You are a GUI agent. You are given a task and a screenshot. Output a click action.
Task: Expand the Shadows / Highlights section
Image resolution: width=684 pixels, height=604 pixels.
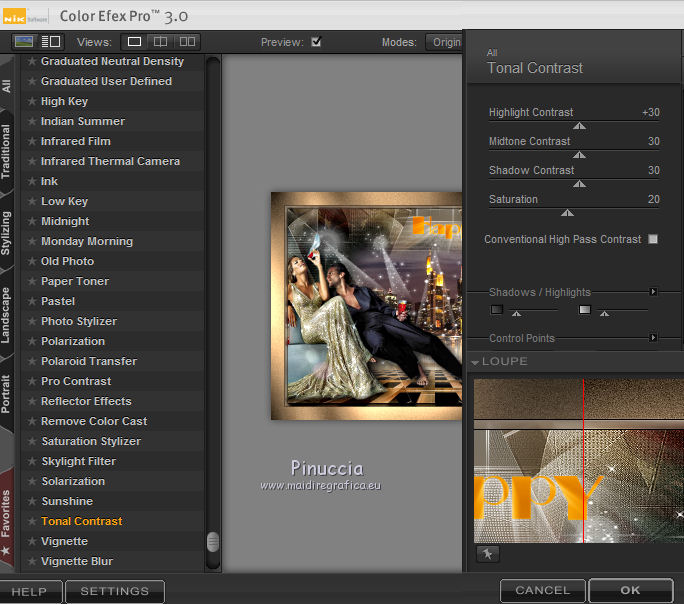(653, 292)
